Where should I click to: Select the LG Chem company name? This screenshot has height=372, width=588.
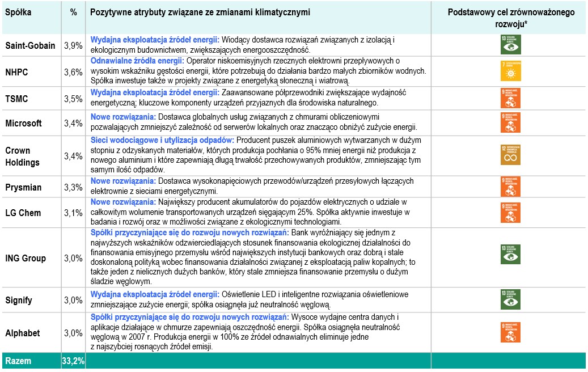[x=23, y=213]
